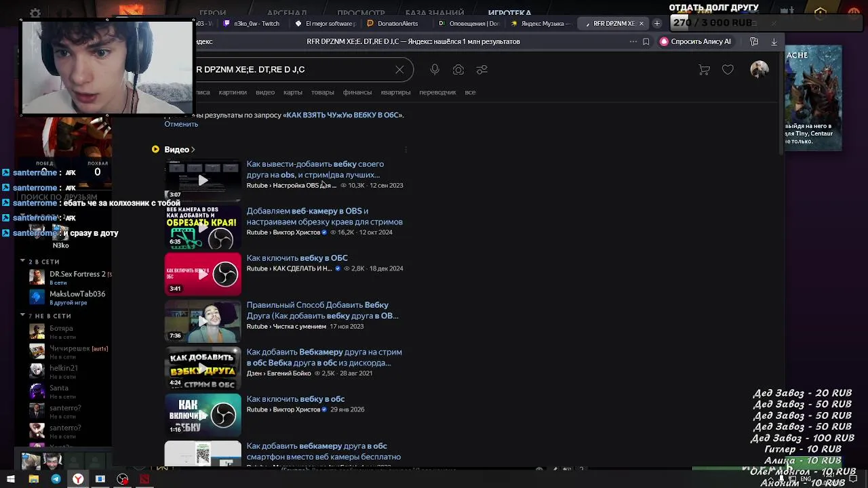This screenshot has width=868, height=488.
Task: Close the active RFR DPZNM tab
Action: (x=641, y=24)
